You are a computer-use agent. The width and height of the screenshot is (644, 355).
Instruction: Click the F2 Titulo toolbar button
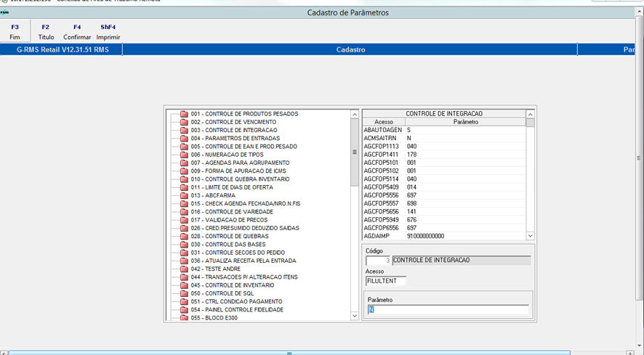[x=46, y=32]
